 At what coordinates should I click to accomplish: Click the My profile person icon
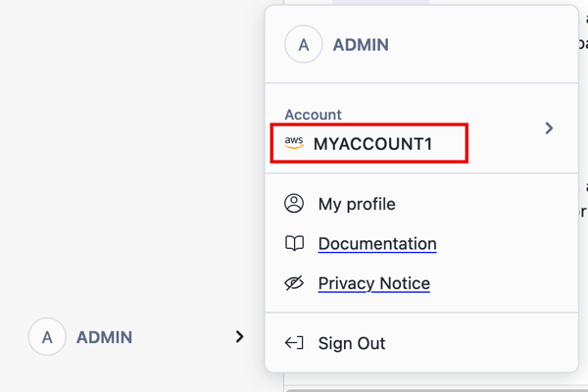click(294, 204)
